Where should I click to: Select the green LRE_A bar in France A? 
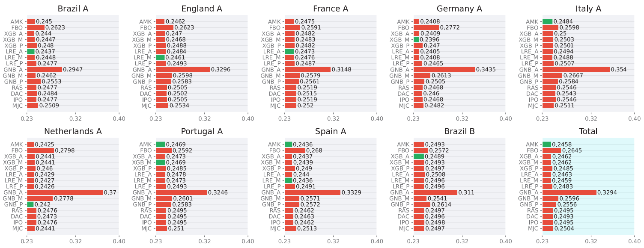[x=289, y=51]
